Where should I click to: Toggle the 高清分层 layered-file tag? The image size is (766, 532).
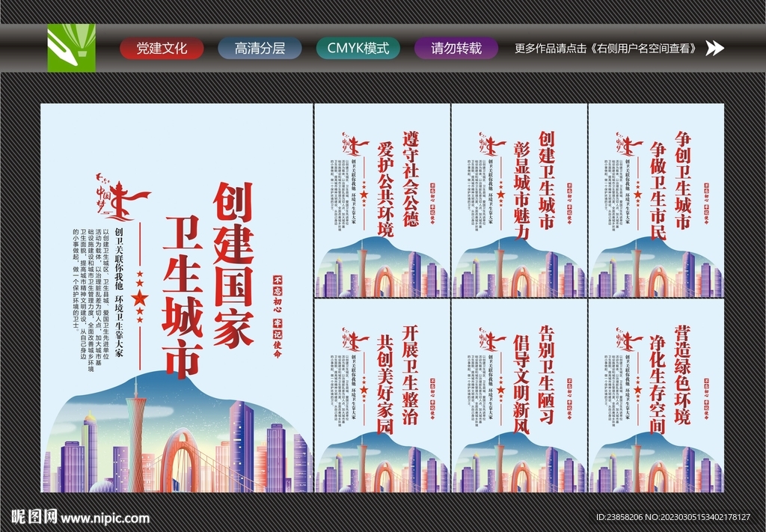[259, 48]
